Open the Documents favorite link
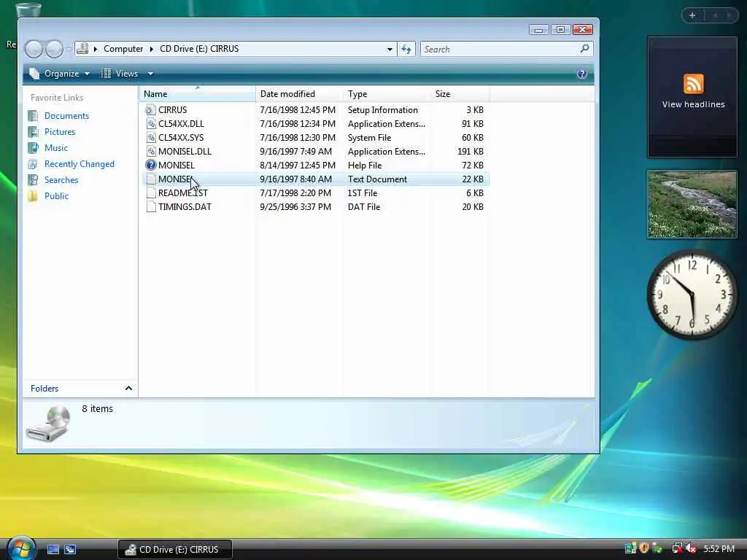747x560 pixels. (x=66, y=116)
